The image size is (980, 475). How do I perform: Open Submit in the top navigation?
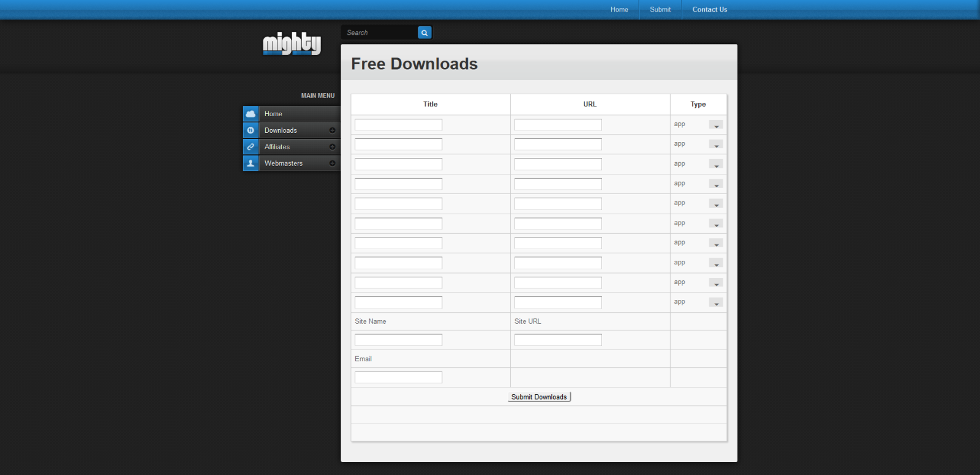pyautogui.click(x=660, y=10)
